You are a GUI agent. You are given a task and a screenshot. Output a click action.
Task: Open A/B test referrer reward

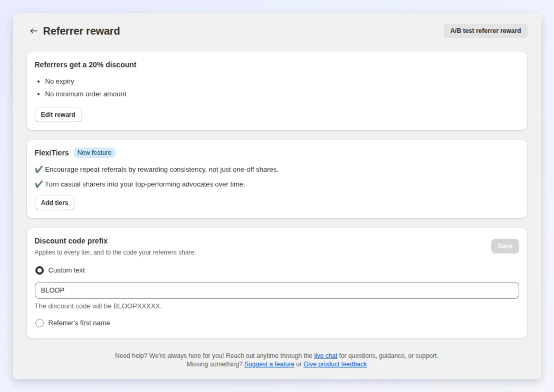tap(485, 31)
